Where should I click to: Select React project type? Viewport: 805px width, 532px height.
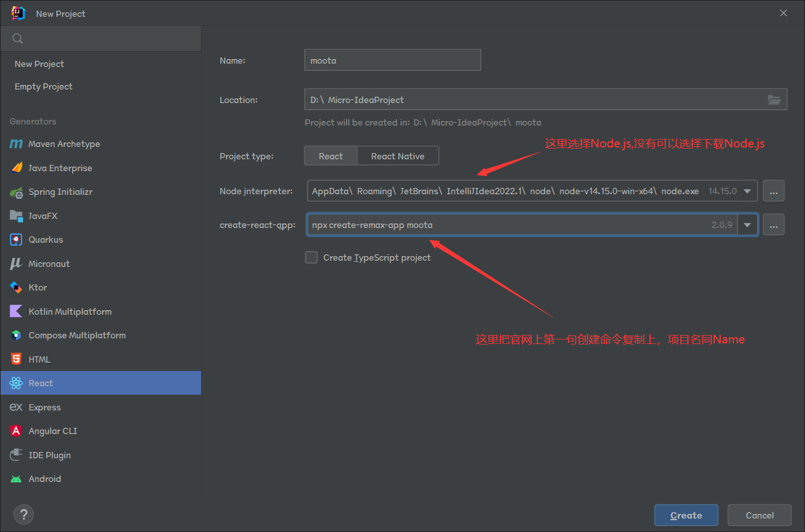point(331,156)
